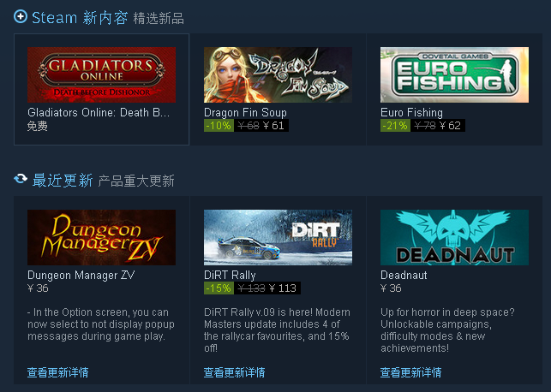Click the Dragon Fin Soup title text
Image resolution: width=551 pixels, height=392 pixels.
(245, 112)
